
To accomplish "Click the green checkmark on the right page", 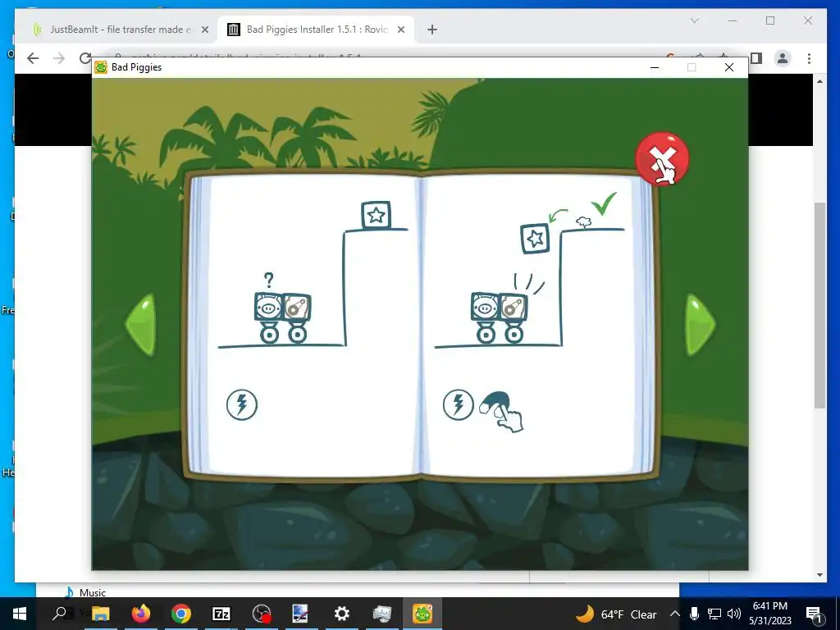I will 604,203.
